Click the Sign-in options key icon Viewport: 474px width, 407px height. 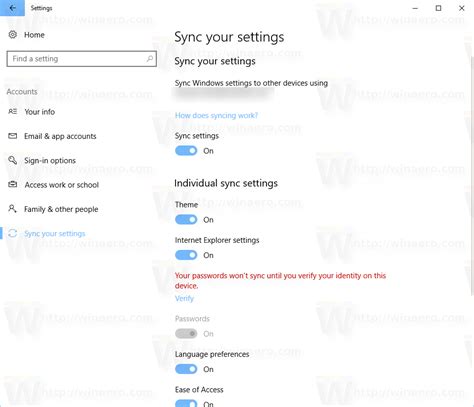tap(13, 160)
